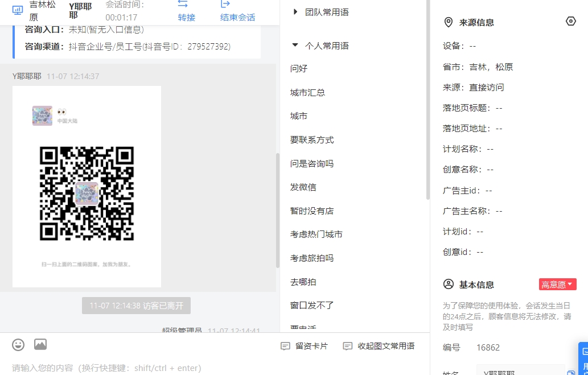Viewport: 588px width, 375px height.
Task: Select the 要联系方式 quick phrase
Action: 311,140
